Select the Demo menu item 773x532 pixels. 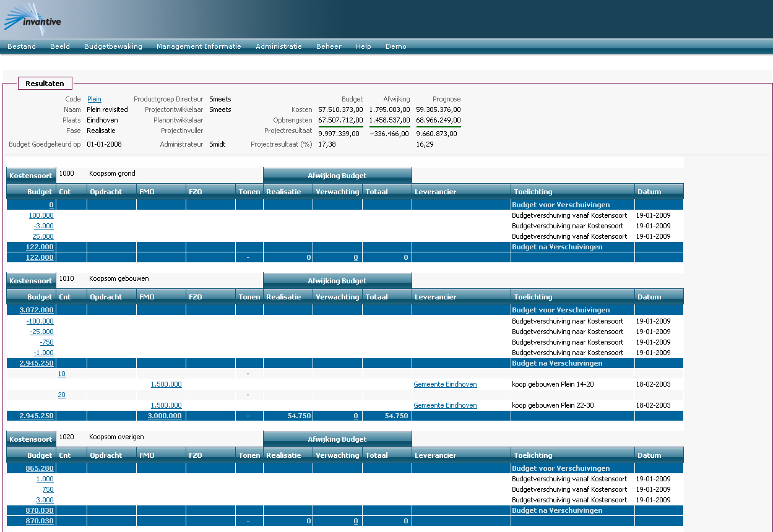395,46
